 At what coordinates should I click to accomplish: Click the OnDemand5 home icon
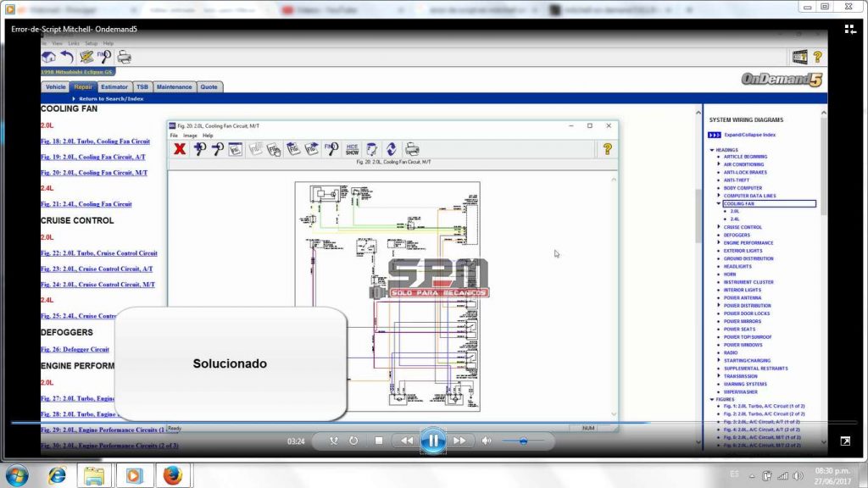click(x=48, y=57)
